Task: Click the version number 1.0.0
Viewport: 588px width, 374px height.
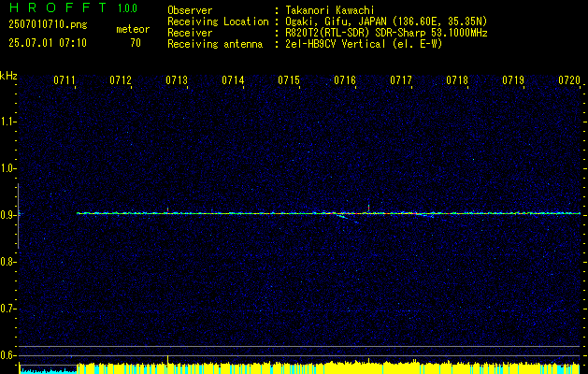Action: click(x=127, y=8)
